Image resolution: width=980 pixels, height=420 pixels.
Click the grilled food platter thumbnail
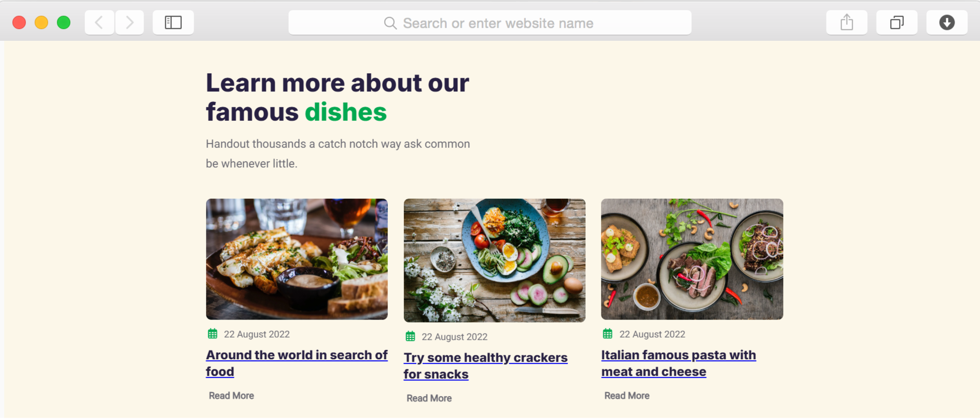point(297,259)
